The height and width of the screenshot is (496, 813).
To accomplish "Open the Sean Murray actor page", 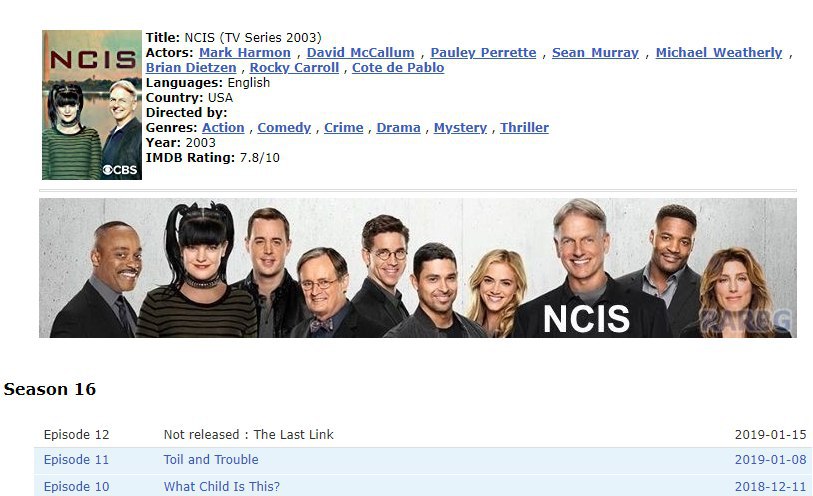I will point(595,53).
